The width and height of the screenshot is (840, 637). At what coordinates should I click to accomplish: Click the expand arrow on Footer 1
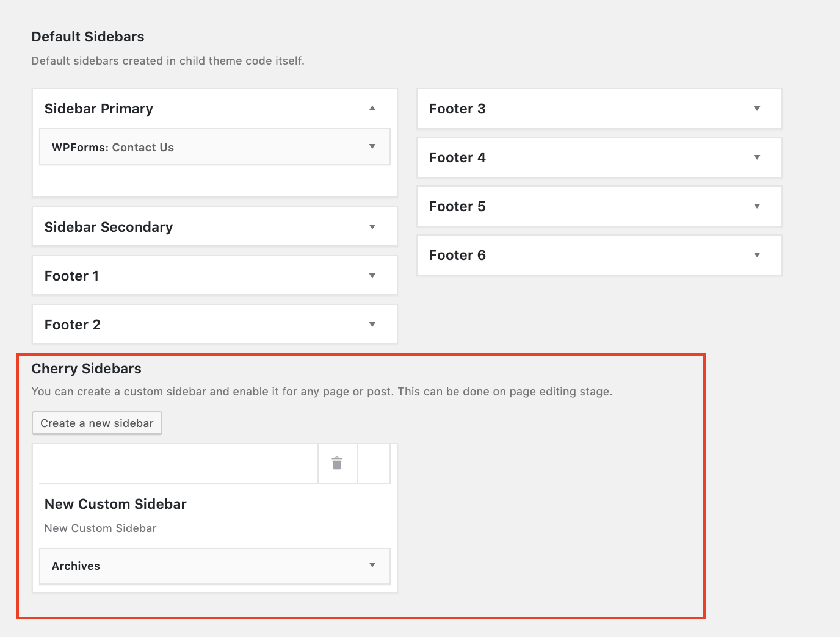point(372,275)
